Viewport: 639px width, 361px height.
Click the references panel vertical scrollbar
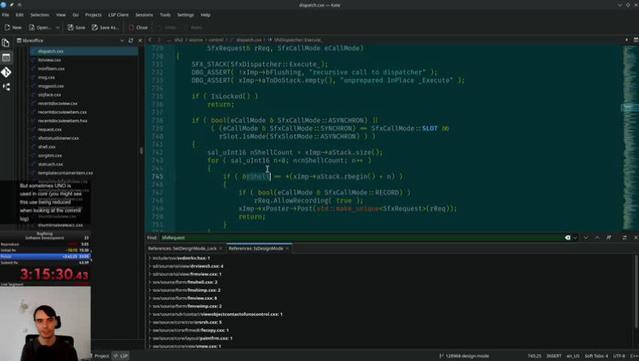point(637,291)
